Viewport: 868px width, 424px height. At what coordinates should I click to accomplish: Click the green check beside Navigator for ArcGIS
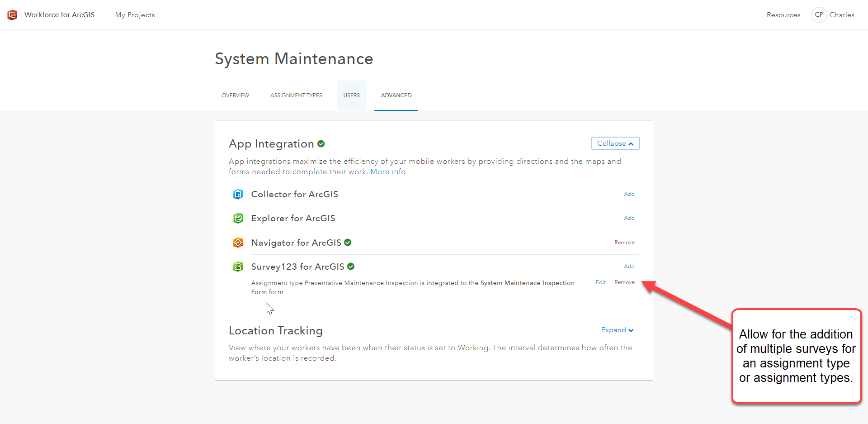[x=348, y=243]
